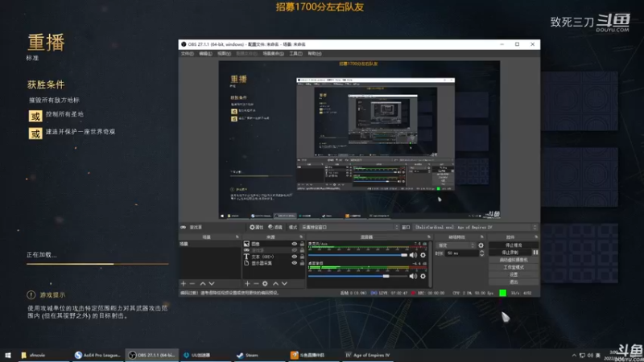Screen dimensions: 644x362
Task: Mute the 桌面音频 speaker icon
Action: [x=413, y=276]
